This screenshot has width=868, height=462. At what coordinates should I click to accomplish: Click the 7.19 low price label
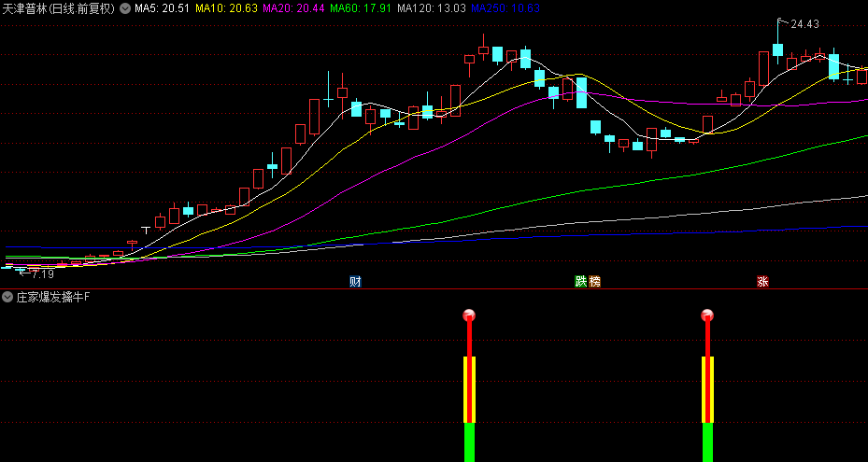[42, 273]
